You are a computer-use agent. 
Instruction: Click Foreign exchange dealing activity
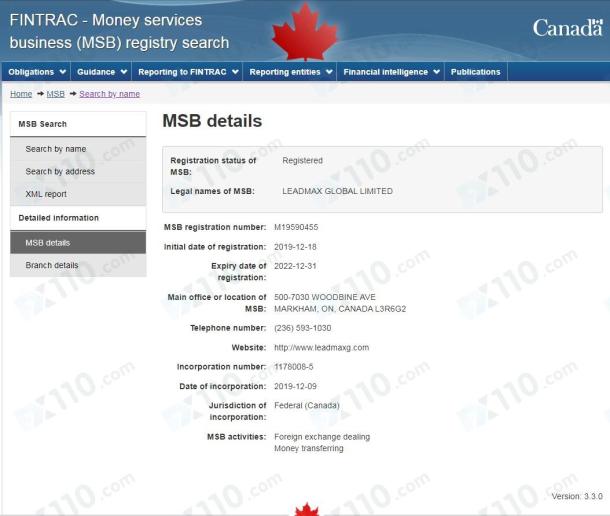[322, 437]
